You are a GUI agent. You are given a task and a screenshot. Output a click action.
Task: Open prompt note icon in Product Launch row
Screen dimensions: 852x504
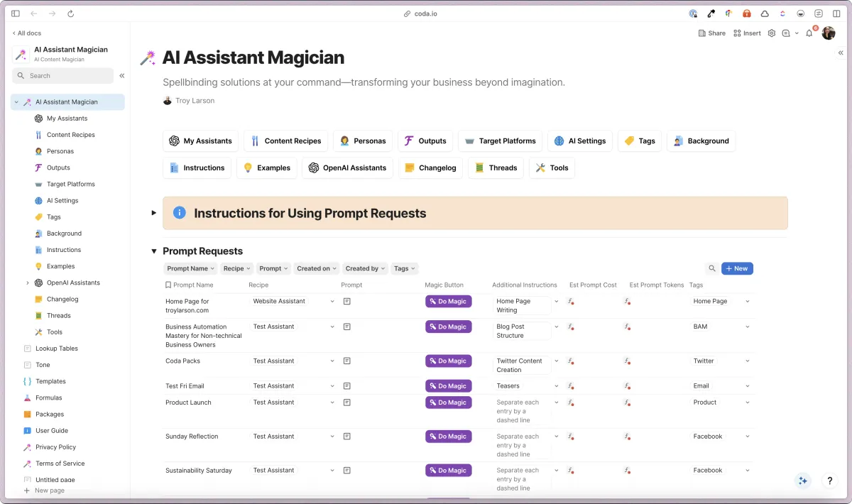point(346,402)
